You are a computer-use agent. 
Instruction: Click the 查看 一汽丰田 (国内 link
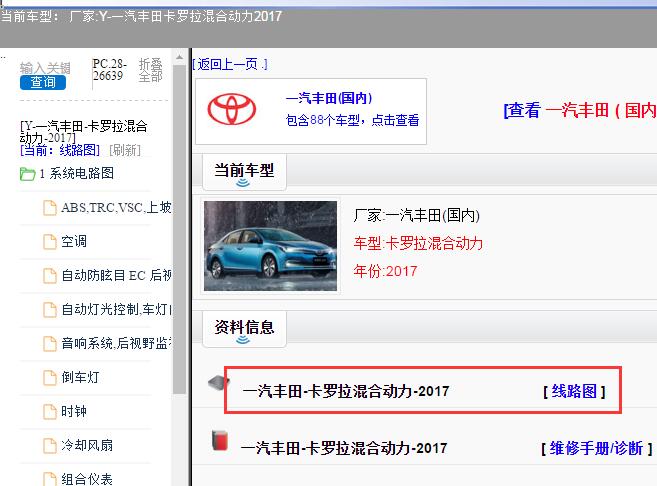coord(580,111)
